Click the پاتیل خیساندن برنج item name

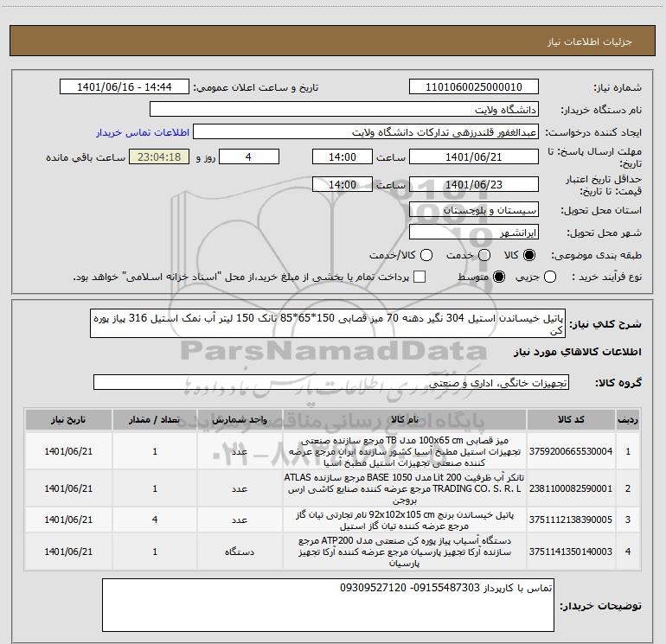pos(405,520)
